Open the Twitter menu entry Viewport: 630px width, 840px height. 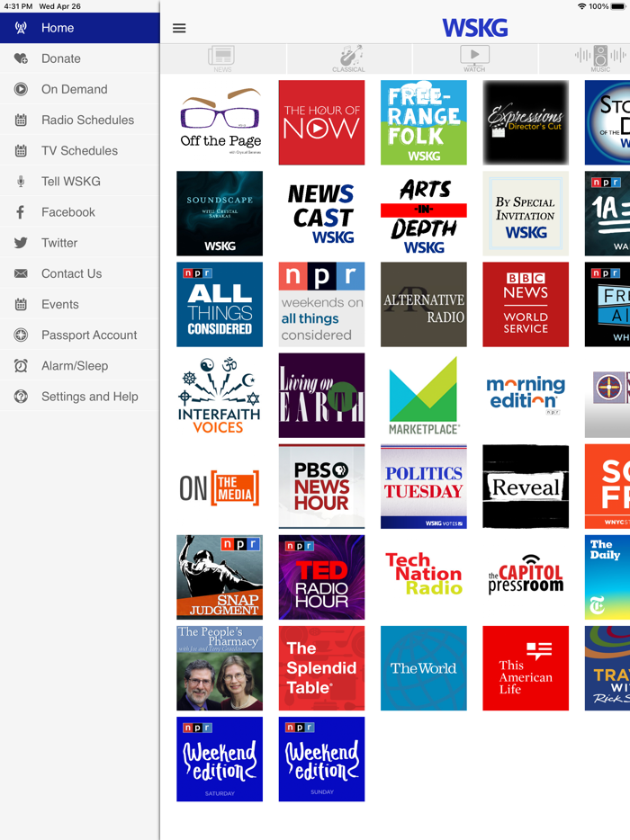(x=80, y=243)
